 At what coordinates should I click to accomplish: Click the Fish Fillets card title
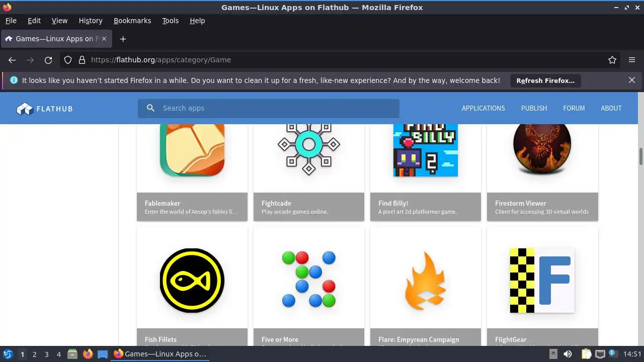point(160,339)
